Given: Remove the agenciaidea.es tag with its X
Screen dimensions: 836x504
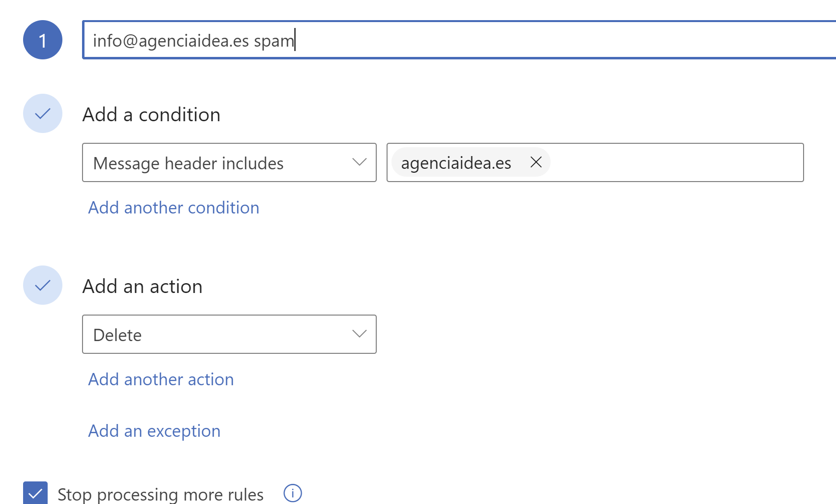Looking at the screenshot, I should [x=536, y=162].
